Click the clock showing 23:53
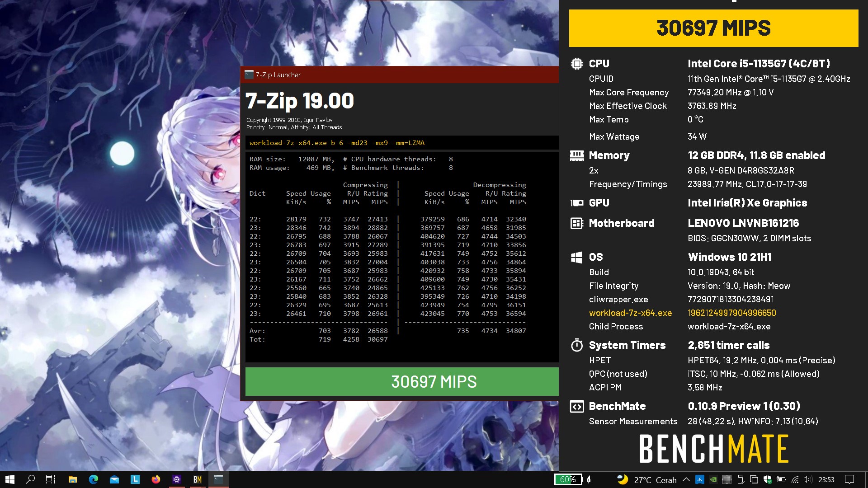868x488 pixels. point(826,479)
